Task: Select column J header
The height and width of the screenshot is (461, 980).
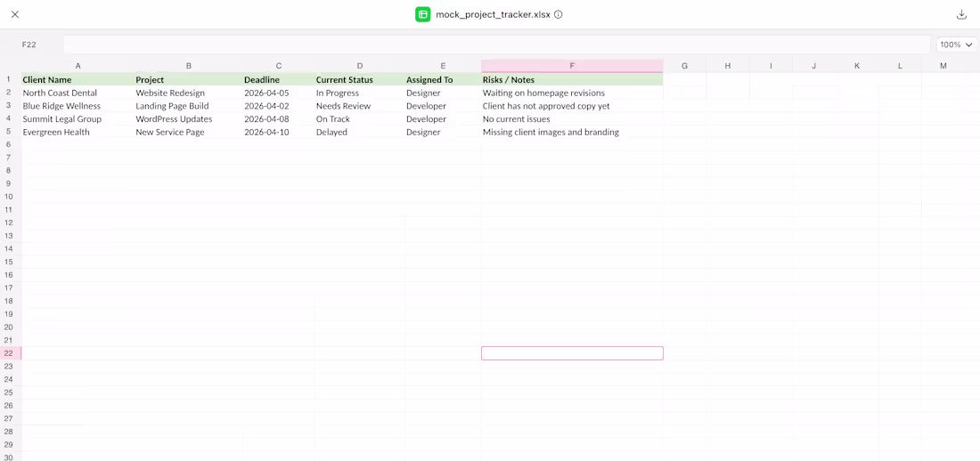Action: [x=813, y=66]
